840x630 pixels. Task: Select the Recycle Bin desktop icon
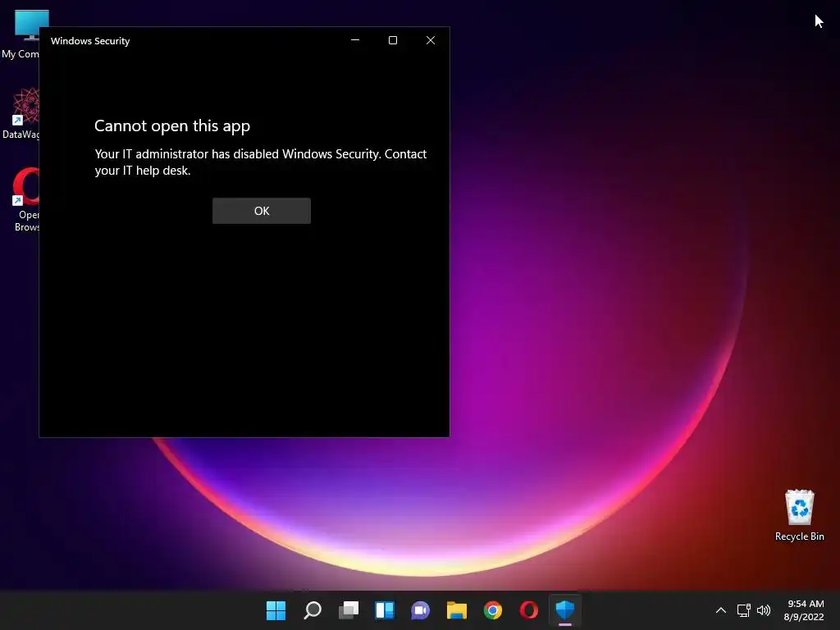799,515
